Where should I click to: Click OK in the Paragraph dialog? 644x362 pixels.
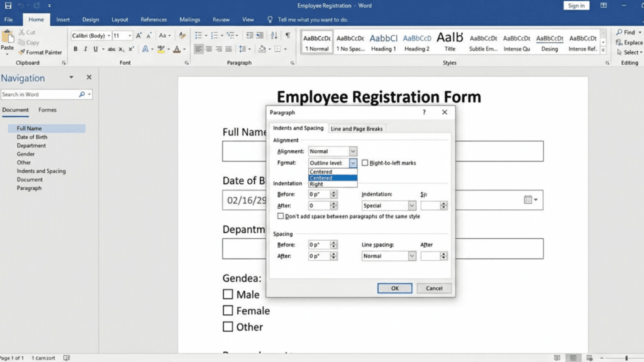(394, 288)
